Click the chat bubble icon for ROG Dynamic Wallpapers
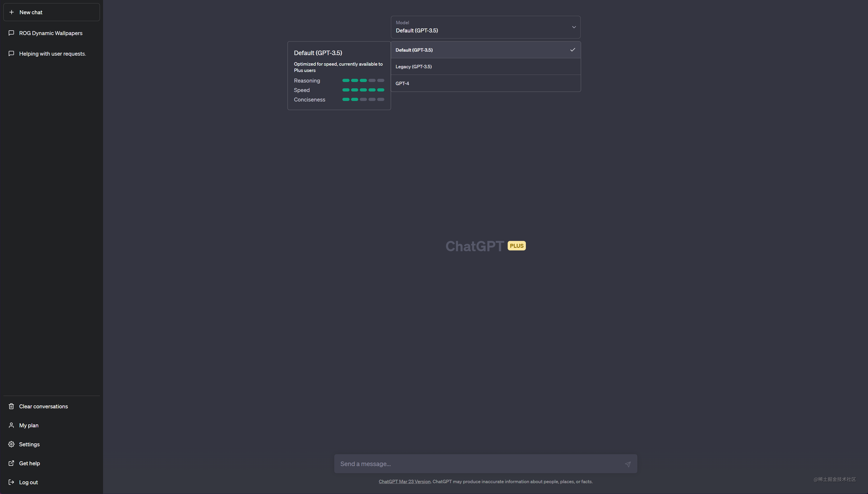Screen dimensions: 868x494 tap(11, 33)
